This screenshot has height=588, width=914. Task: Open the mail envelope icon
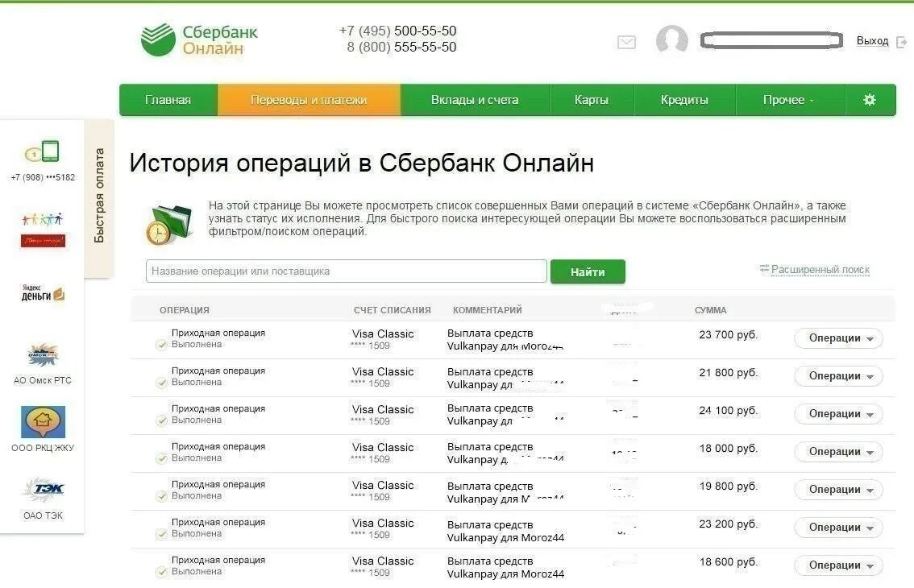[626, 42]
